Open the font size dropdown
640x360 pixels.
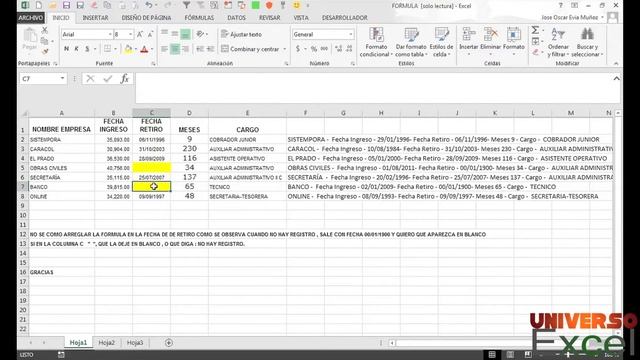[130, 34]
